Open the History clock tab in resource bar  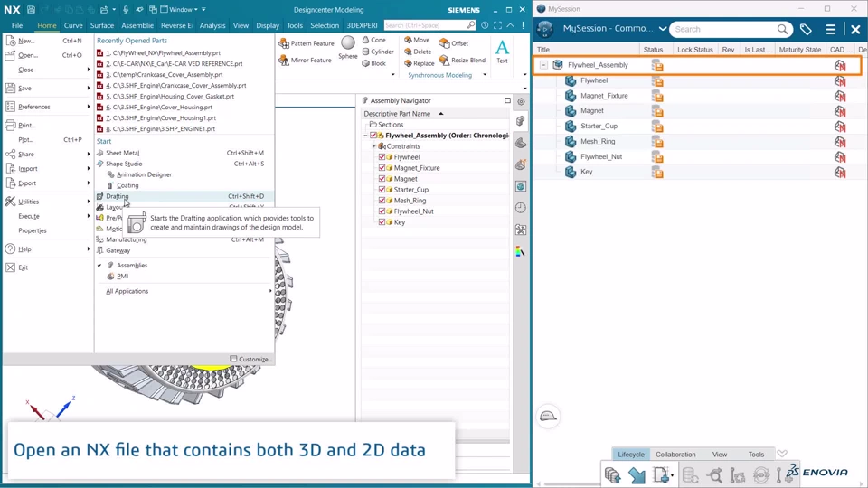(521, 208)
